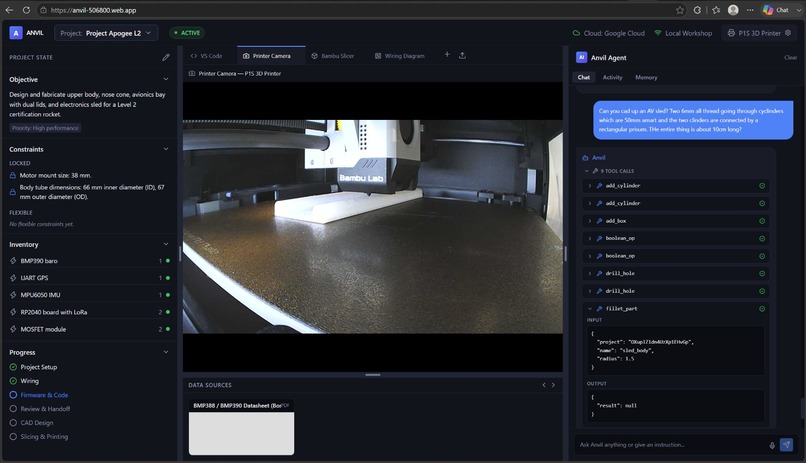The height and width of the screenshot is (463, 806).
Task: Open the BMP388 / BMP390 Datasheet thumbnail
Action: click(242, 428)
